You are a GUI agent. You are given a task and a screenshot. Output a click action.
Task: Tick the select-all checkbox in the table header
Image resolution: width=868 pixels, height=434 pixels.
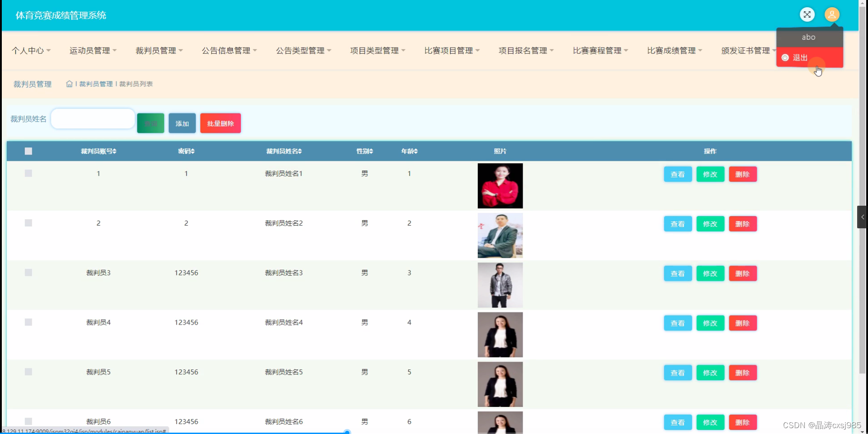tap(28, 151)
